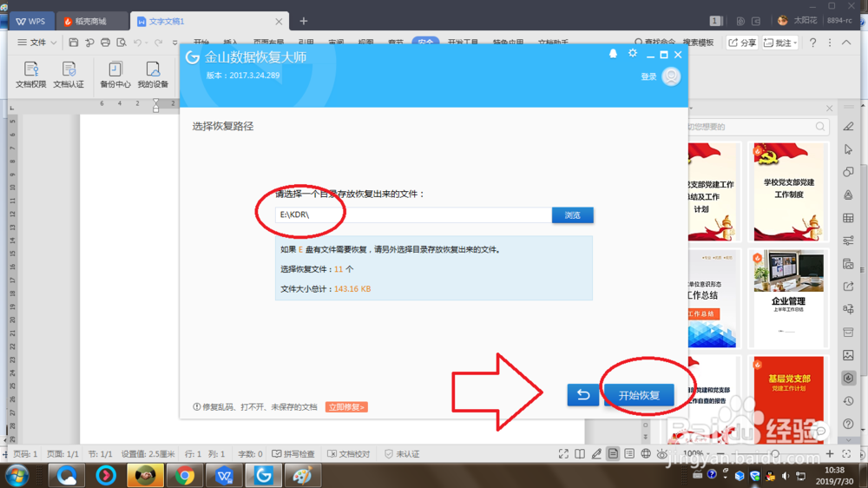
Task: Click the E:\KDR\ recovery path field
Action: (x=413, y=215)
